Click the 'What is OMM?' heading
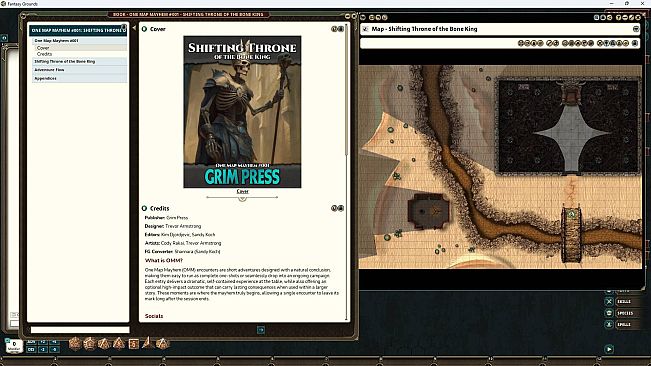651x366 pixels. click(164, 260)
